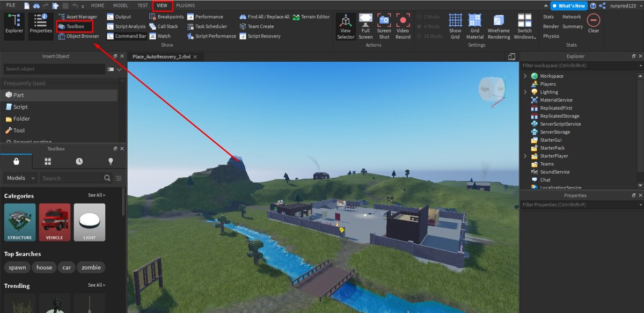Toggle Wireframe Rendering
The height and width of the screenshot is (313, 644).
point(499,26)
